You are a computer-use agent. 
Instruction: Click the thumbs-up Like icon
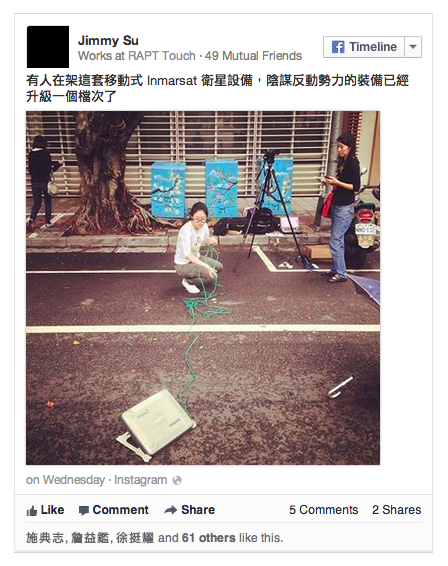[32, 510]
